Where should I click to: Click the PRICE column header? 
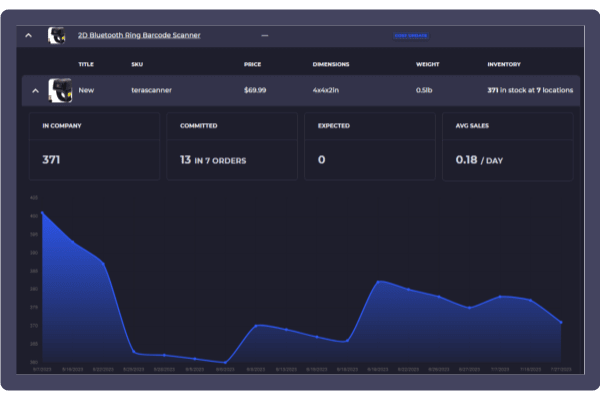(x=253, y=64)
